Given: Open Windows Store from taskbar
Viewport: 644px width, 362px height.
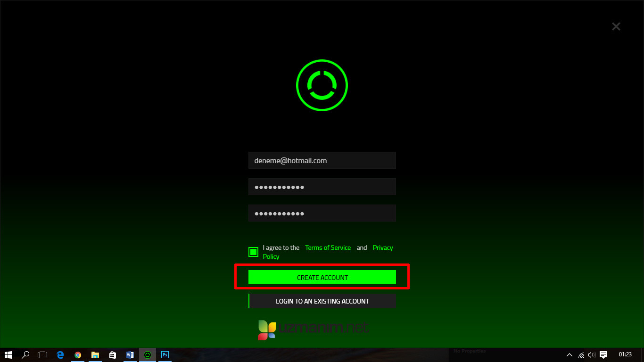Looking at the screenshot, I should tap(113, 355).
